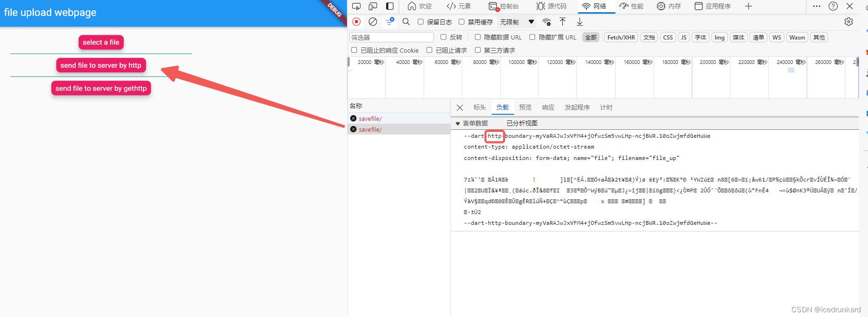Viewport: 868px width, 317px height.
Task: Open the 无限制 throttling dropdown
Action: pos(517,22)
